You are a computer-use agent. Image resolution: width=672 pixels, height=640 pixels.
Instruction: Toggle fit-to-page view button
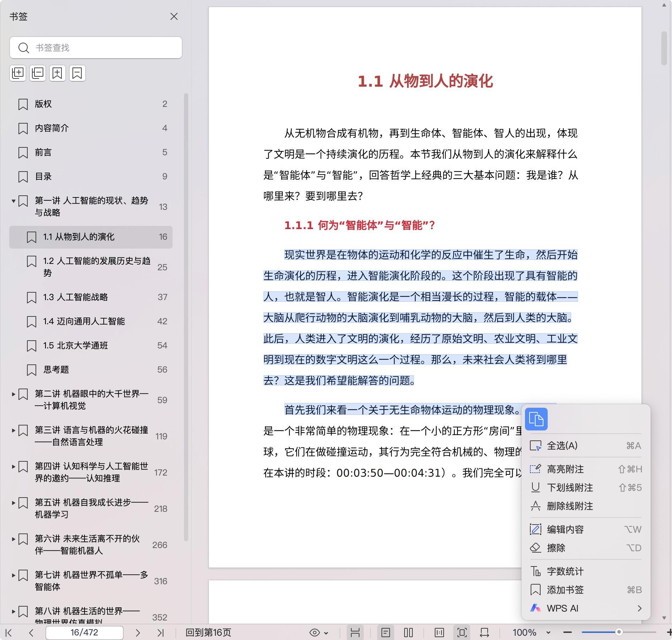click(462, 633)
